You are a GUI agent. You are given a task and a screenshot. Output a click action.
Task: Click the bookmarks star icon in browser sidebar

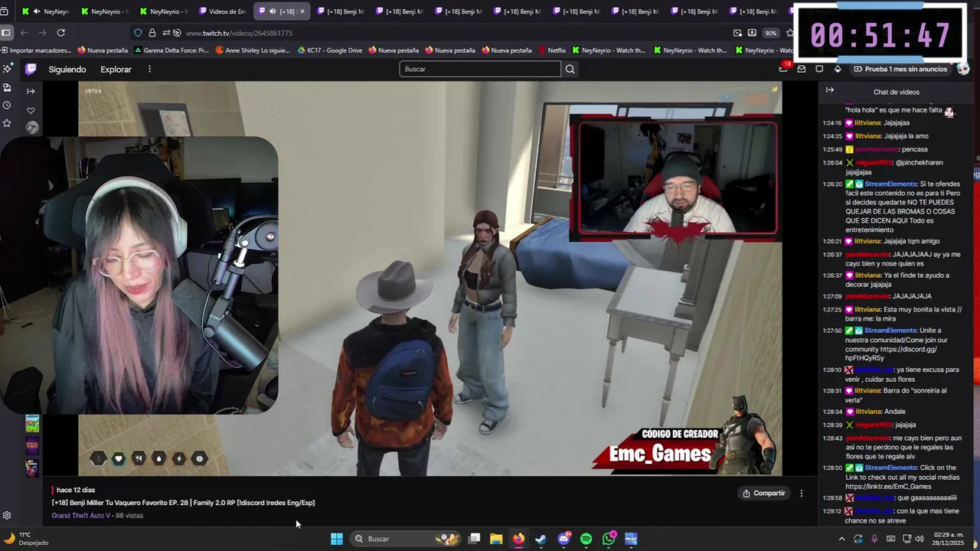[x=7, y=122]
